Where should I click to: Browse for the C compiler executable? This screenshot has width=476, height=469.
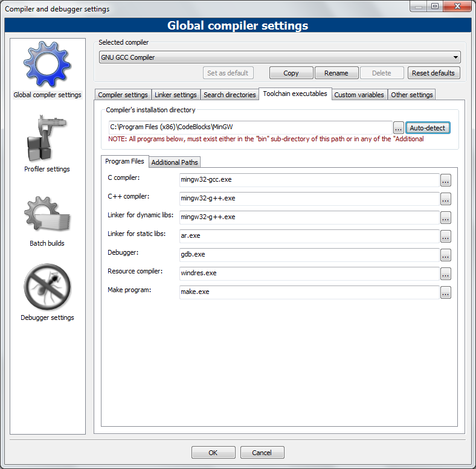(446, 180)
